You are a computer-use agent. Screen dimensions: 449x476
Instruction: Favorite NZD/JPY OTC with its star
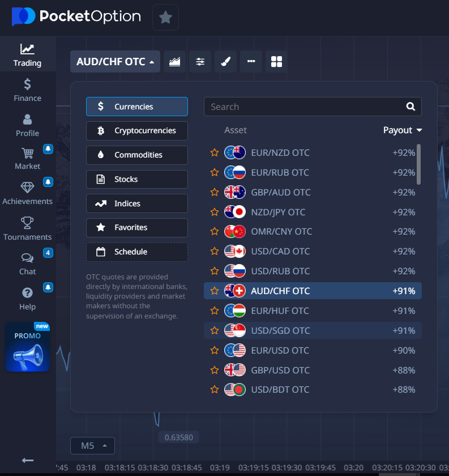pyautogui.click(x=215, y=212)
